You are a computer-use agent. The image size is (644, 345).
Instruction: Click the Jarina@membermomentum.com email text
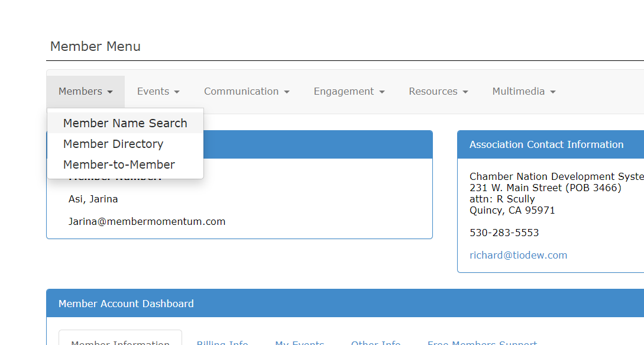click(x=147, y=221)
